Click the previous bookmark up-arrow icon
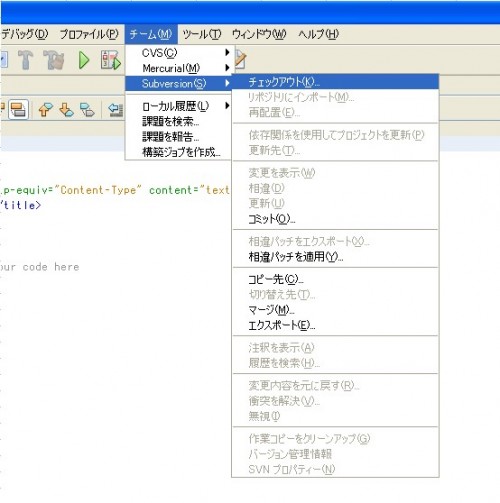Screen dimensions: 500x503 click(45, 109)
